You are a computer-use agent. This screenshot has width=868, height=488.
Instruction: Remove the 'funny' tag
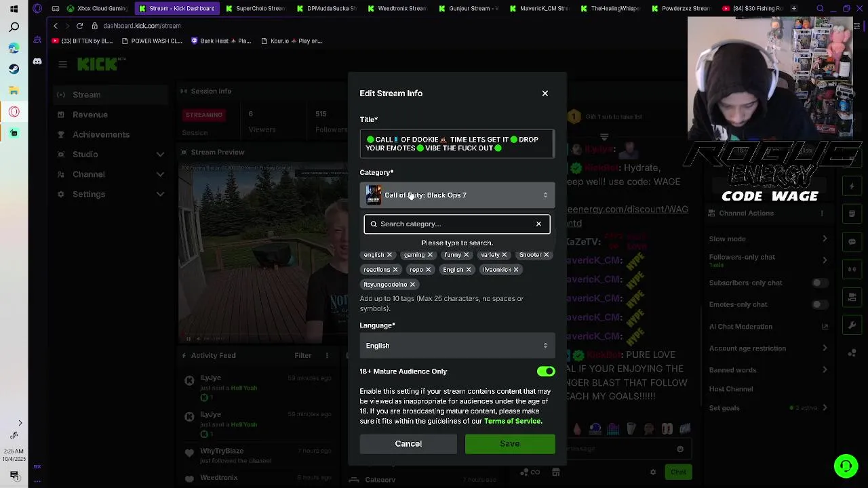tap(466, 255)
